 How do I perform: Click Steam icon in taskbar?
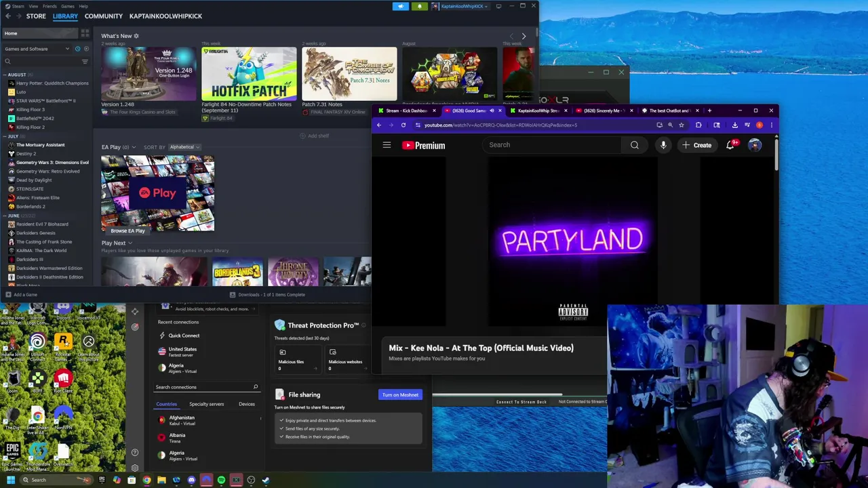point(266,480)
